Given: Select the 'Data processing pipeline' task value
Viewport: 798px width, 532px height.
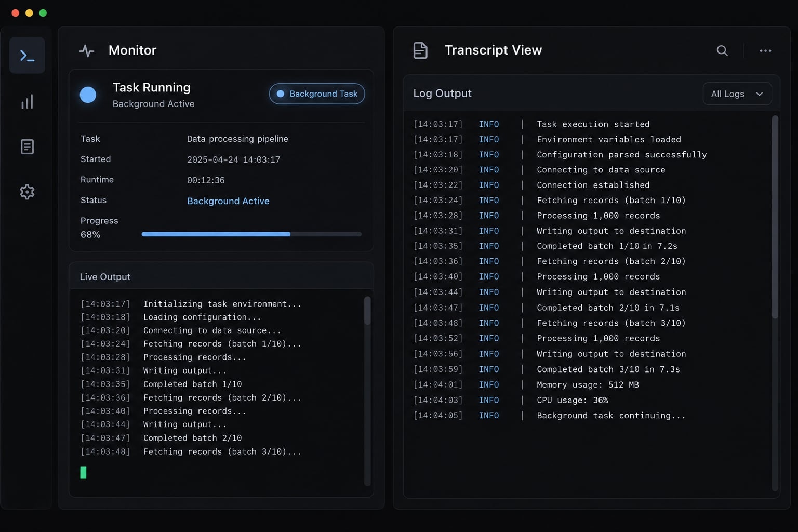Looking at the screenshot, I should point(237,139).
